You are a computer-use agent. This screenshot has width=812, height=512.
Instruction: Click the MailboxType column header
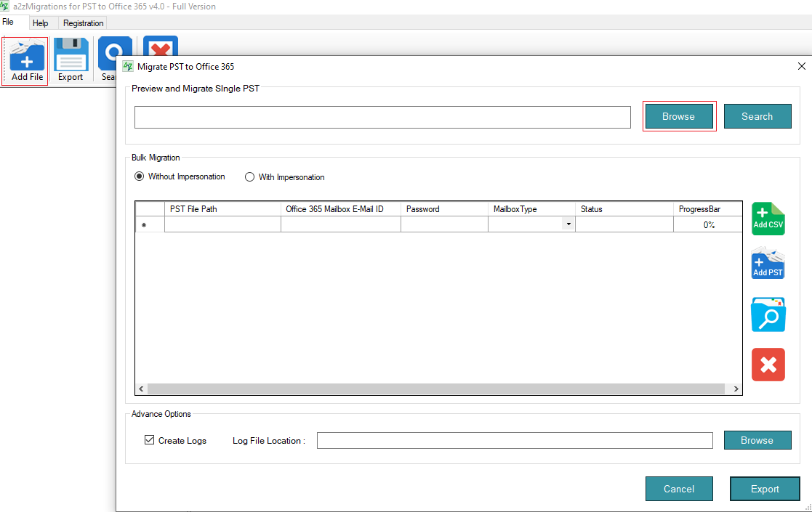click(x=531, y=209)
